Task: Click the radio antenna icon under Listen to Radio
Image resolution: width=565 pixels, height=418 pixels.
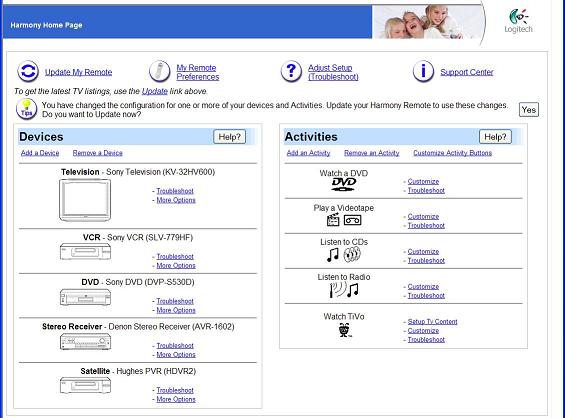Action: [338, 290]
